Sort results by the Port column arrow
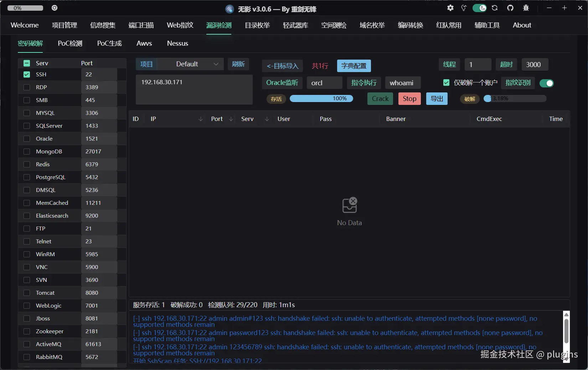 [x=231, y=119]
